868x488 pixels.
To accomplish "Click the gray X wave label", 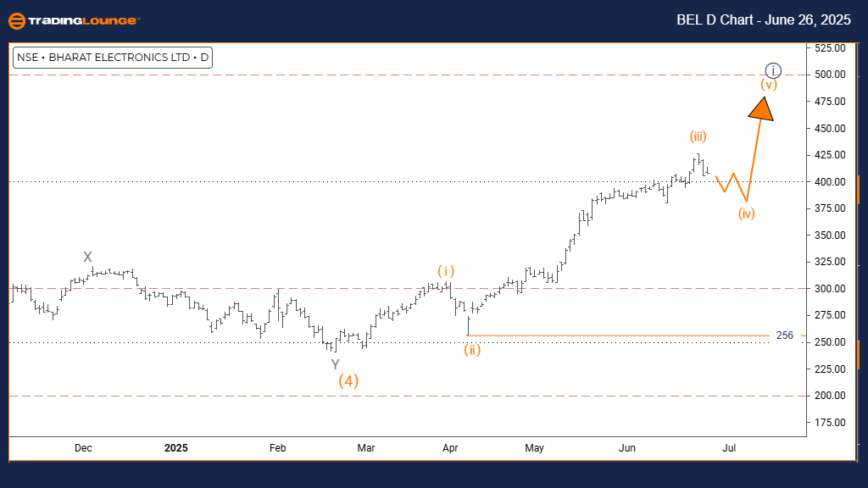I will 87,257.
